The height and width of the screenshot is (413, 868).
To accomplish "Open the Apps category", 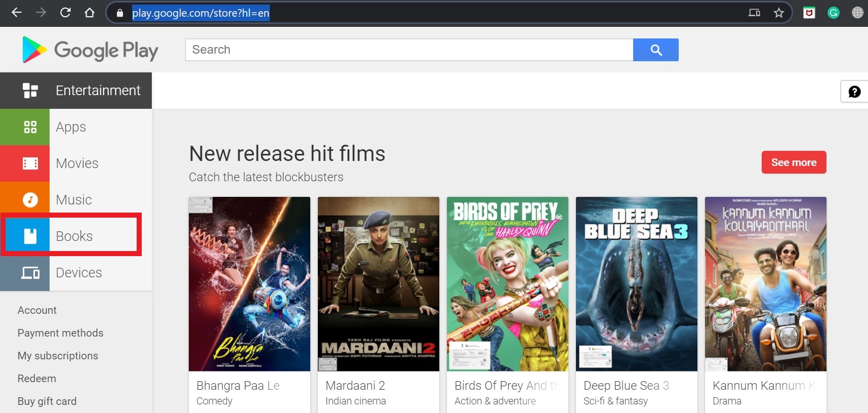I will [76, 127].
